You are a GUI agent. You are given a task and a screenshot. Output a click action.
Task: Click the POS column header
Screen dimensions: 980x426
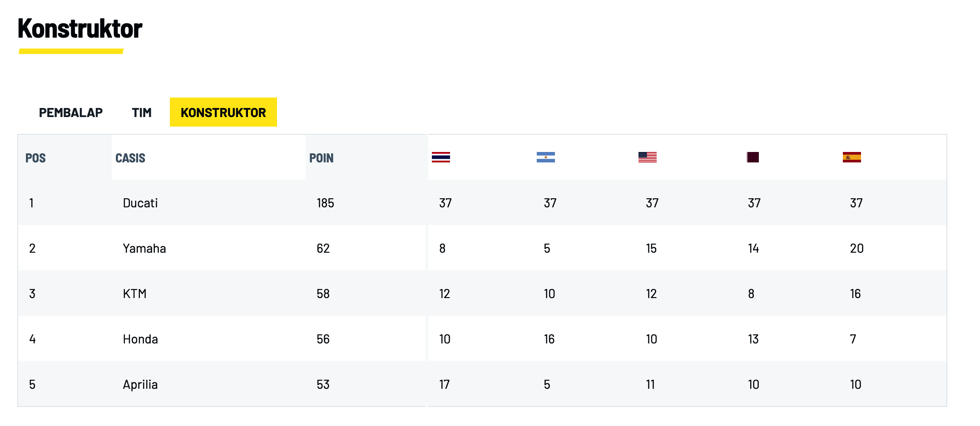(x=35, y=158)
